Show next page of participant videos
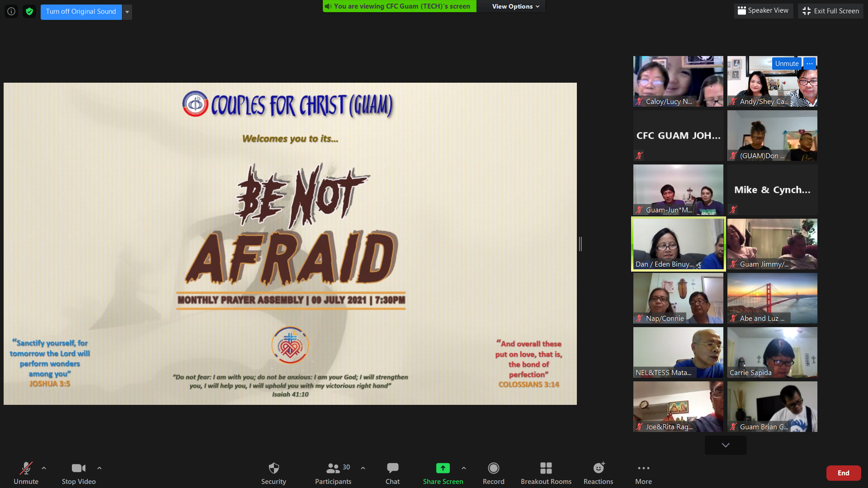Screen dimensions: 868x488 (x=726, y=445)
